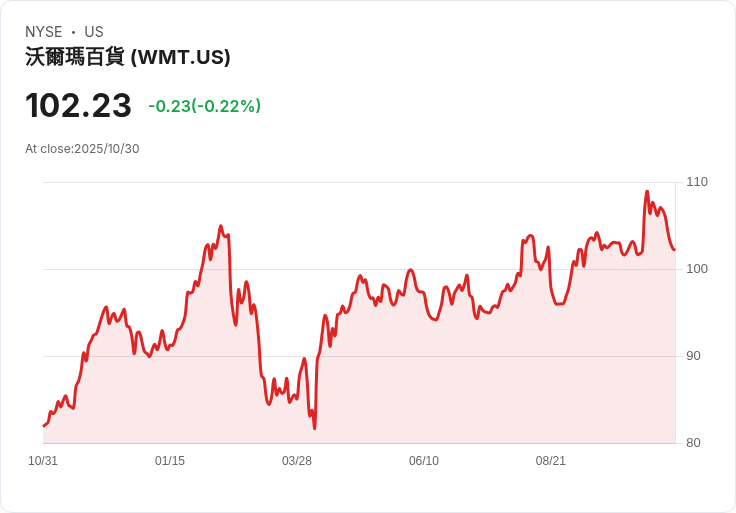Click the current price 102.23
This screenshot has width=736, height=513.
click(x=78, y=106)
